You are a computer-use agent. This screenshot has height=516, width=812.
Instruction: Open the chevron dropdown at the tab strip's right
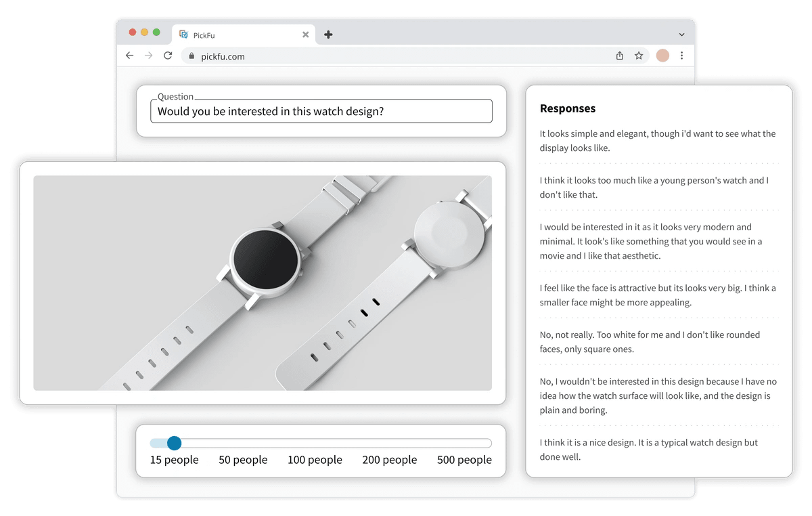click(681, 34)
